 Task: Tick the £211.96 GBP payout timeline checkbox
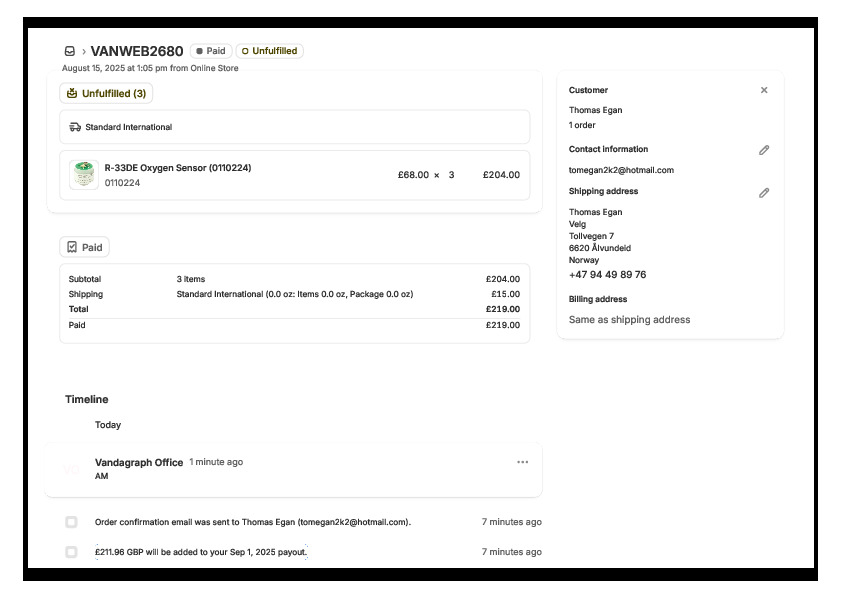point(71,552)
